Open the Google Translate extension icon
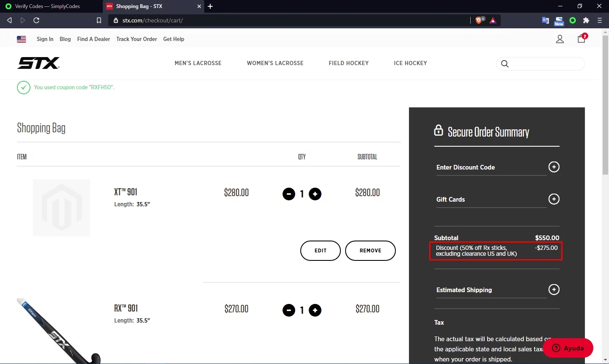 click(x=546, y=20)
